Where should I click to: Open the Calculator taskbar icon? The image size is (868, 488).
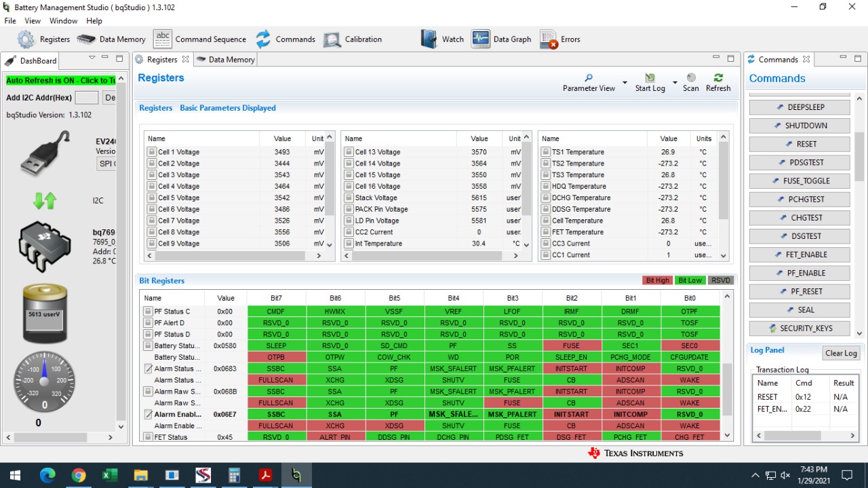point(235,475)
